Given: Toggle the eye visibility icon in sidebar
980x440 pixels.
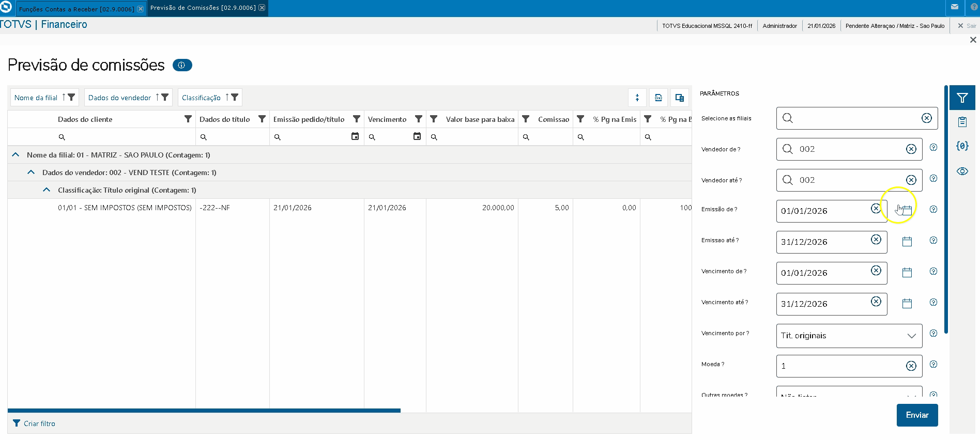Looking at the screenshot, I should click(x=962, y=171).
